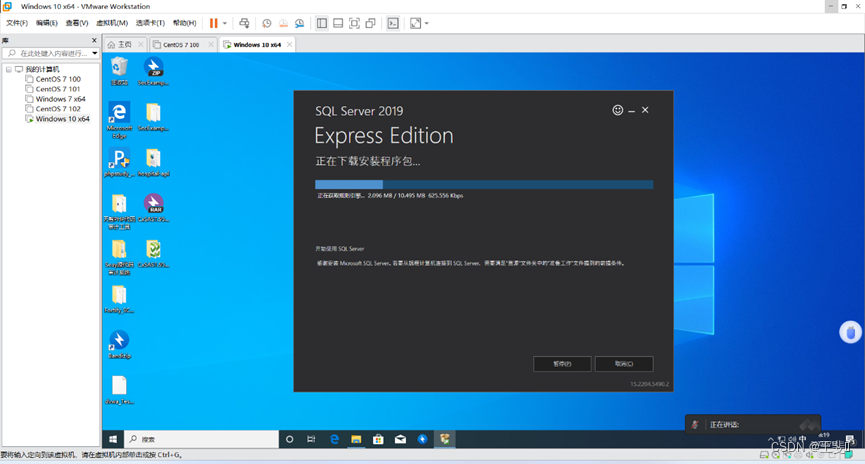Open the Windows Start menu
The image size is (865, 464).
click(113, 439)
